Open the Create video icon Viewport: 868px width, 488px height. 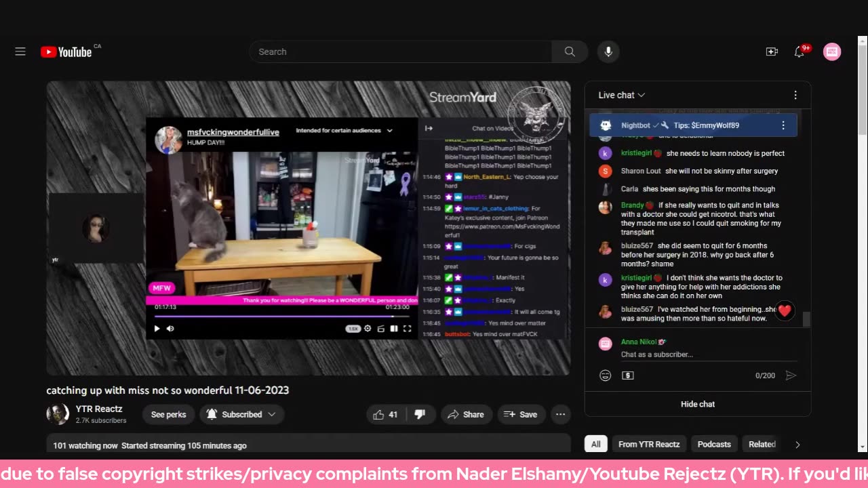(772, 52)
